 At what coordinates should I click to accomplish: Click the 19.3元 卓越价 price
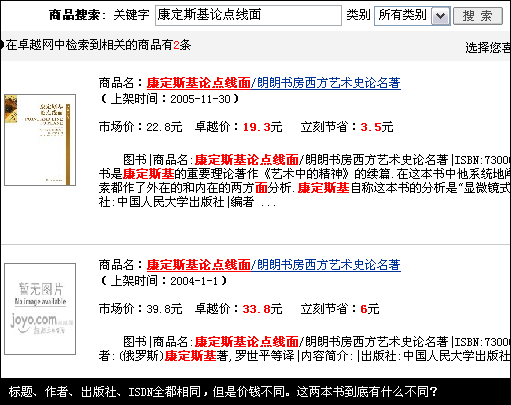point(262,127)
